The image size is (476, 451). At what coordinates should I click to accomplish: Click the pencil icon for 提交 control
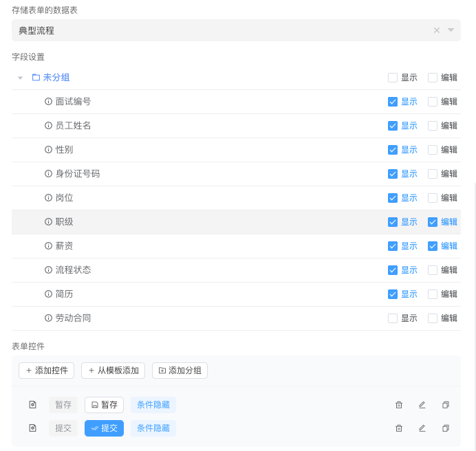(x=422, y=428)
